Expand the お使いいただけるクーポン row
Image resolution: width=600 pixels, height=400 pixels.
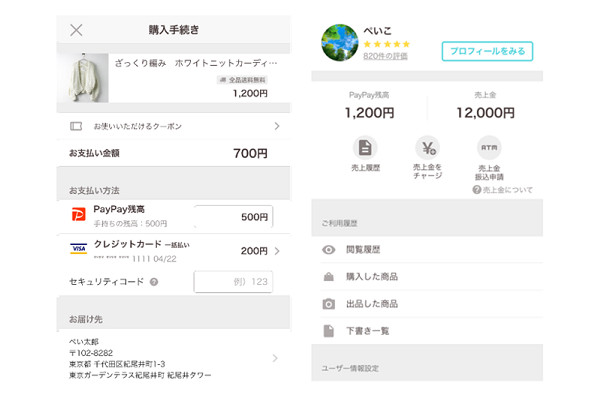(x=276, y=127)
